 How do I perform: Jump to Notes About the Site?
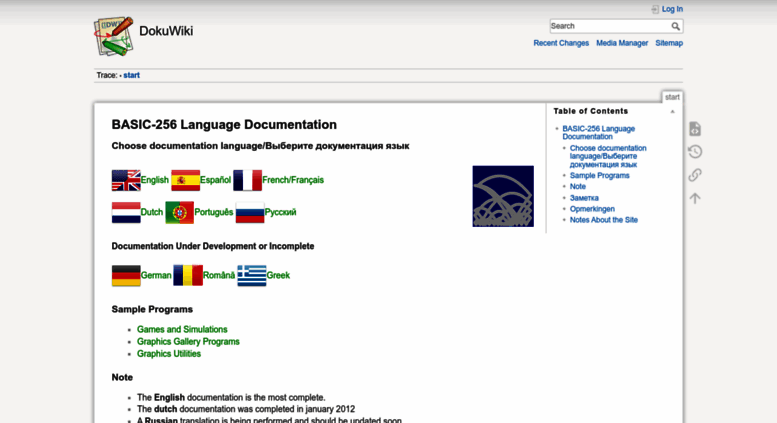(604, 220)
